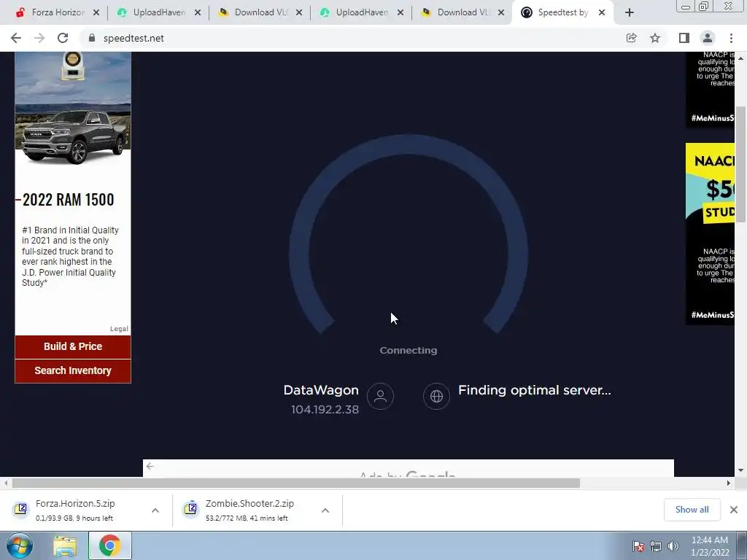Open the side panel icon
This screenshot has height=560, width=747.
click(x=684, y=38)
